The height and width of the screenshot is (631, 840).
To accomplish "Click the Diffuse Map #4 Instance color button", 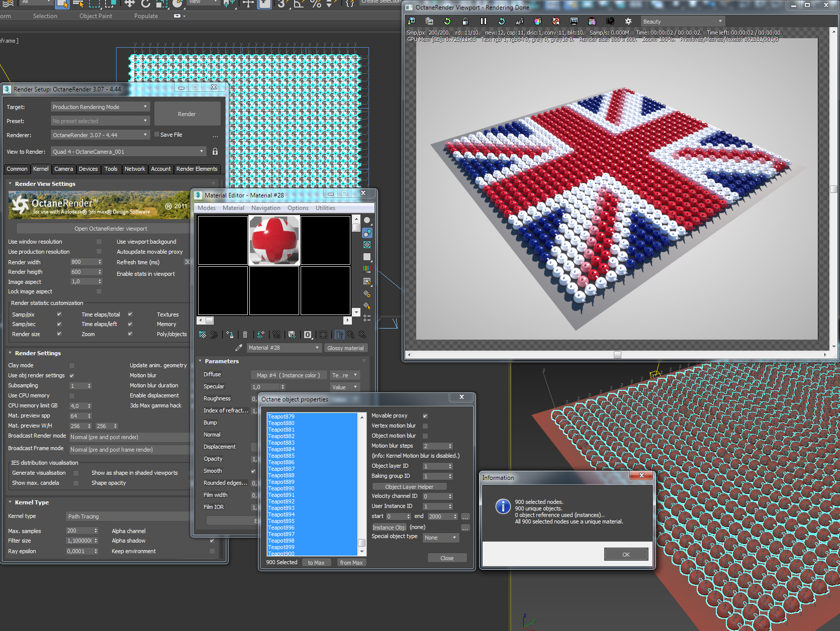I will pyautogui.click(x=289, y=375).
